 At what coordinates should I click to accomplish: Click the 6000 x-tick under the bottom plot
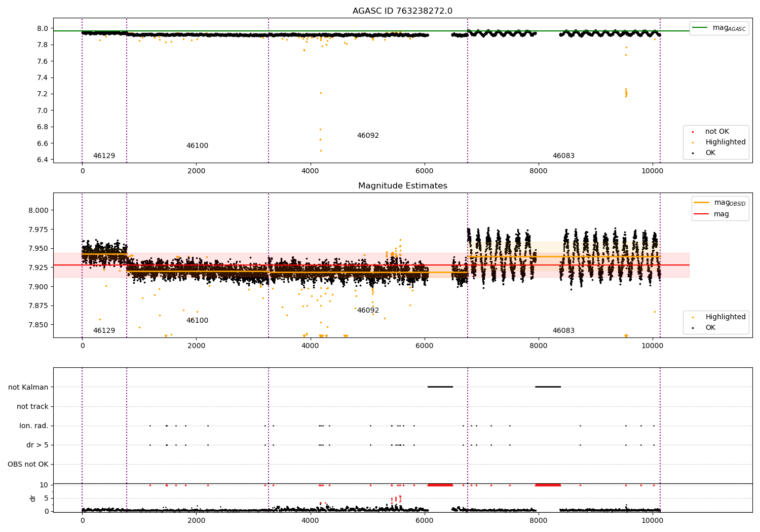click(x=424, y=520)
